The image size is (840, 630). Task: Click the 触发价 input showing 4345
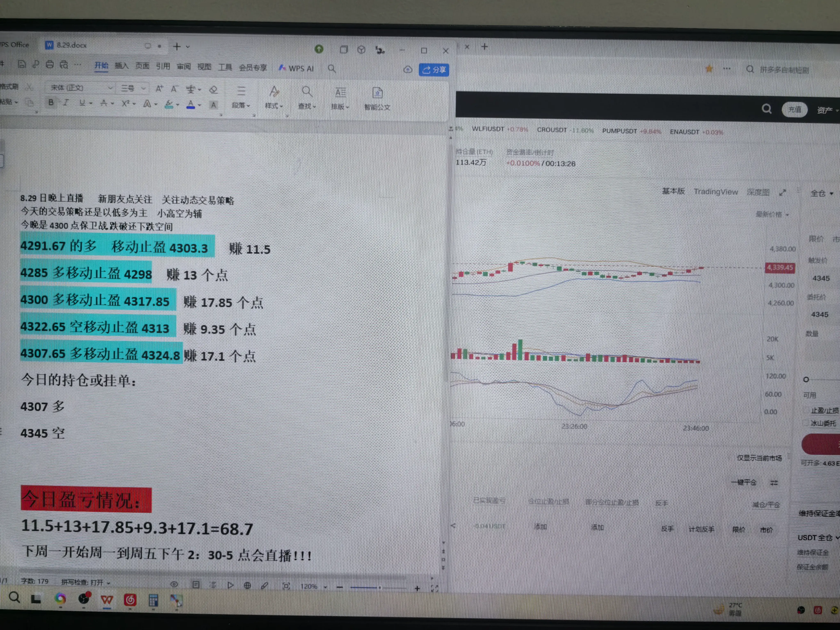tap(821, 278)
